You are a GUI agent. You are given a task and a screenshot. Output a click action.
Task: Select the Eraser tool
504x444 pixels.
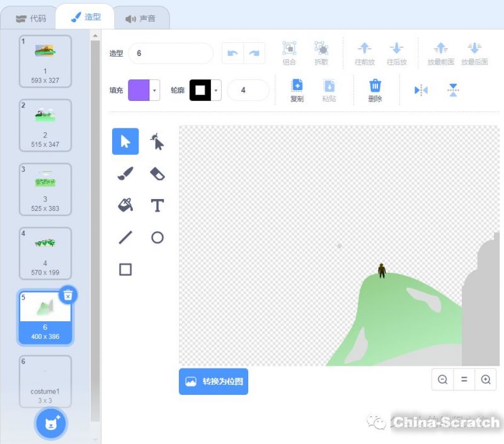point(157,174)
